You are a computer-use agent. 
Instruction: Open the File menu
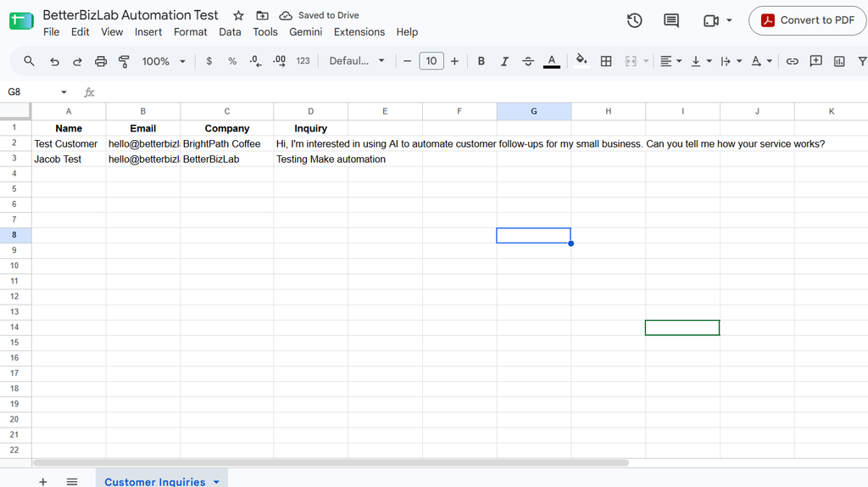pos(51,32)
